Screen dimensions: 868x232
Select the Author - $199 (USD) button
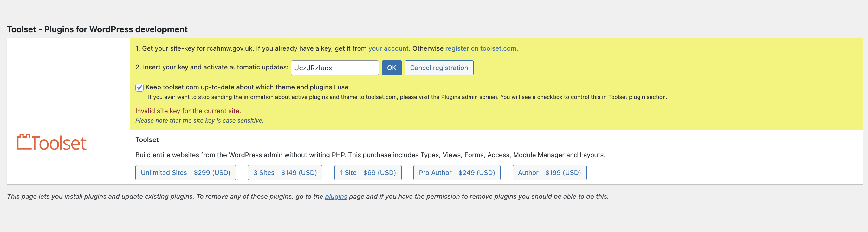(549, 173)
